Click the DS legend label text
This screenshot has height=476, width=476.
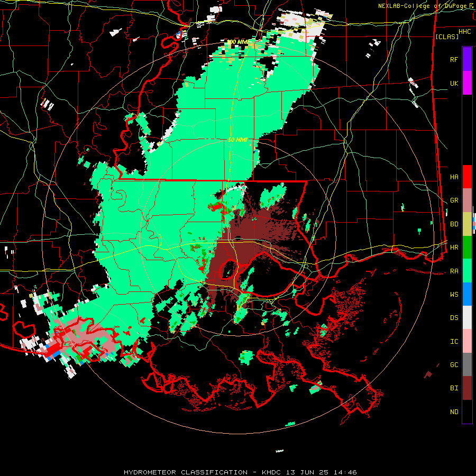click(454, 318)
